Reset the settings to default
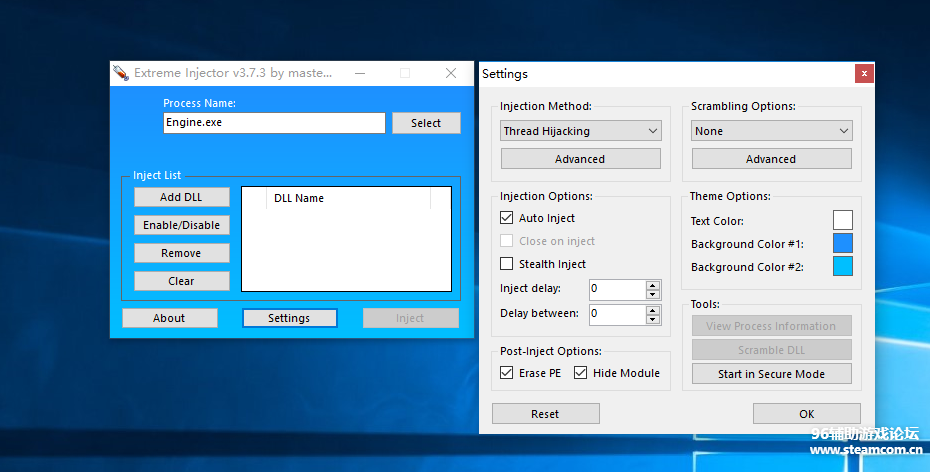This screenshot has height=472, width=930. 546,414
